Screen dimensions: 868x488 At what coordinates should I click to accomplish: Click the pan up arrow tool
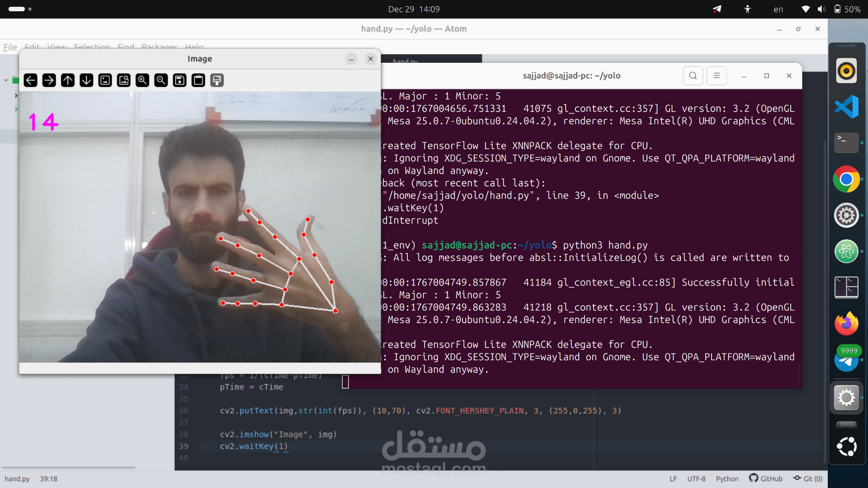[68, 80]
